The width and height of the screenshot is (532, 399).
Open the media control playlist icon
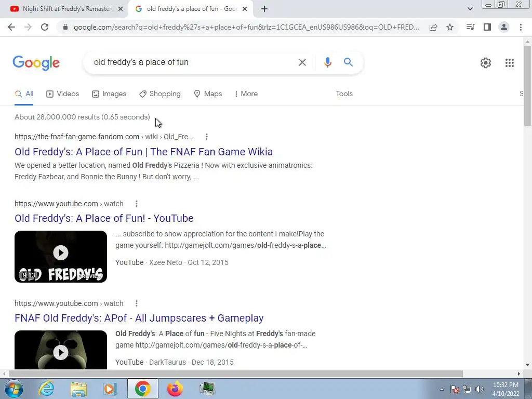pos(470,27)
